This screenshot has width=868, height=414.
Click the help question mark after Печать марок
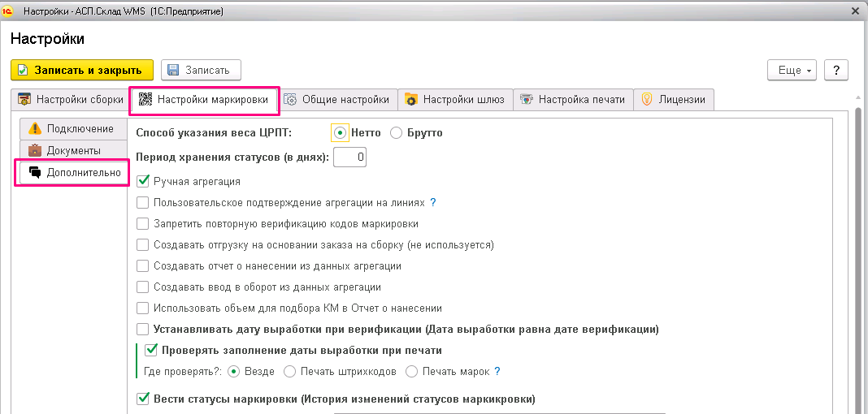pyautogui.click(x=497, y=372)
